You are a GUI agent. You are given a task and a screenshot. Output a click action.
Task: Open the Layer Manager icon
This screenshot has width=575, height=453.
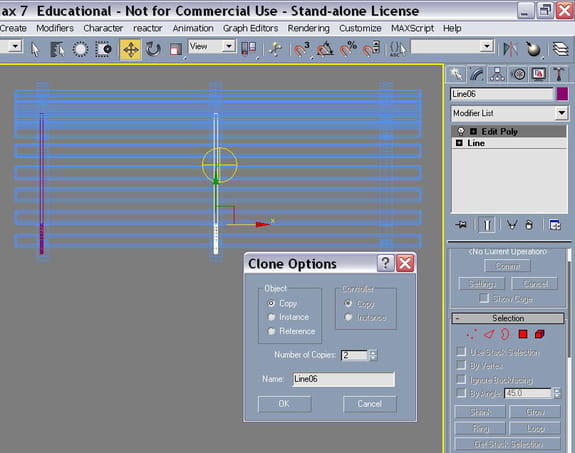pos(560,49)
